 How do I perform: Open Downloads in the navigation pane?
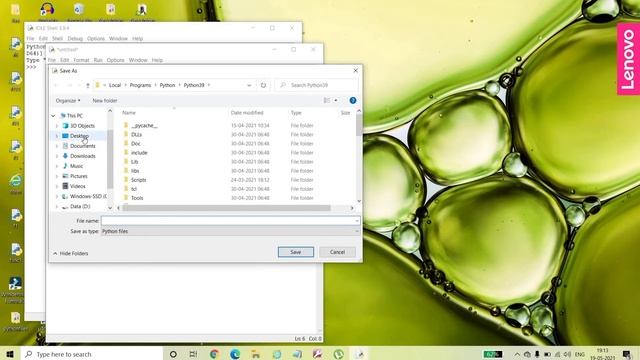[82, 156]
